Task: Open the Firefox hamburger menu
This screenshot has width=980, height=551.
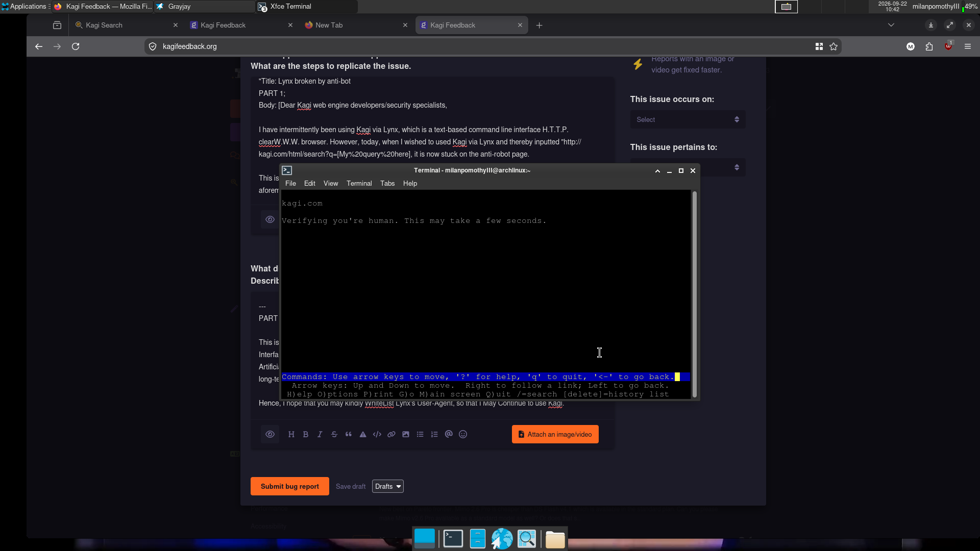Action: tap(968, 46)
